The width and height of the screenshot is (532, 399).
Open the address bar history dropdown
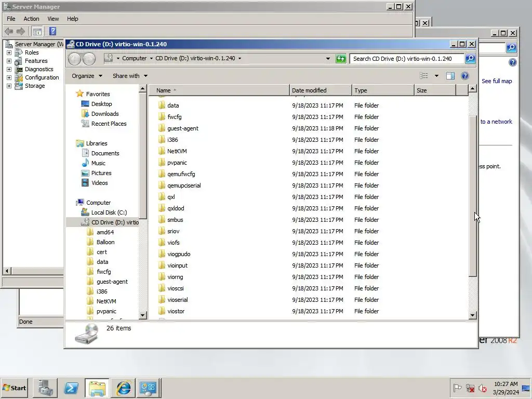coord(328,58)
